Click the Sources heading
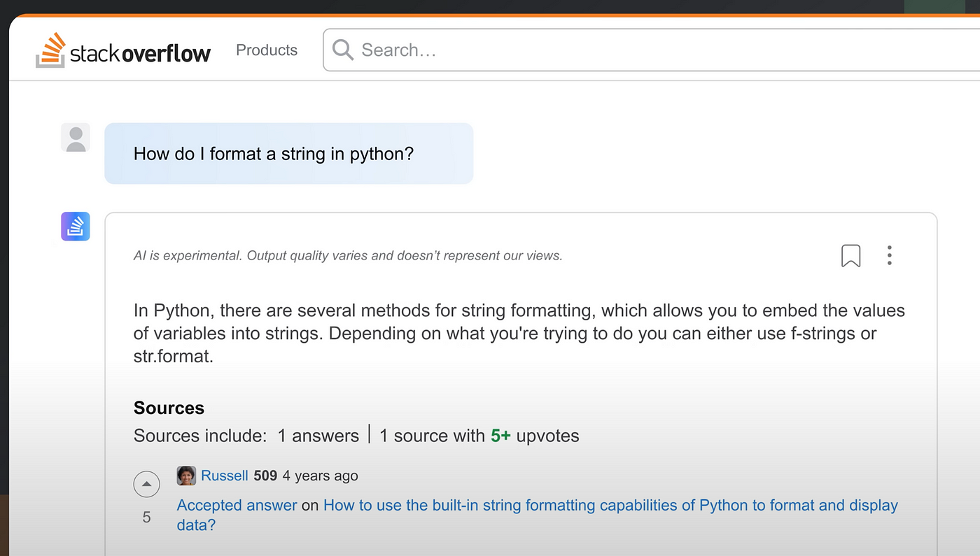The width and height of the screenshot is (980, 556). 169,408
